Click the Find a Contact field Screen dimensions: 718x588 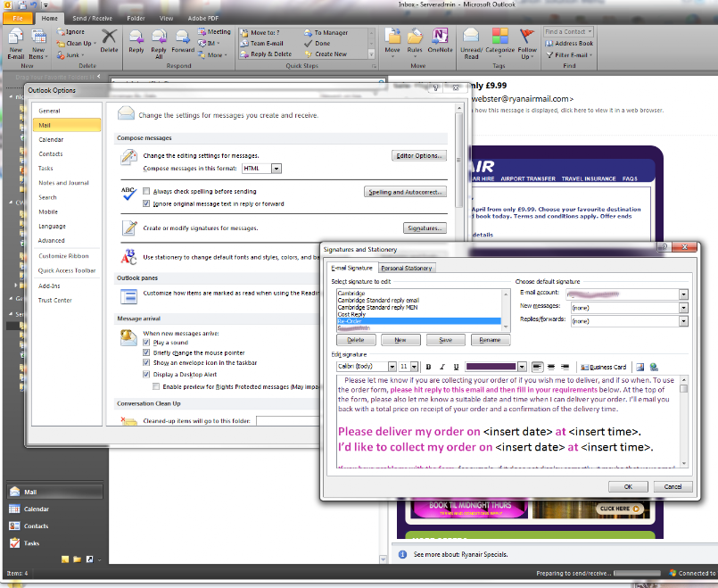pyautogui.click(x=569, y=31)
